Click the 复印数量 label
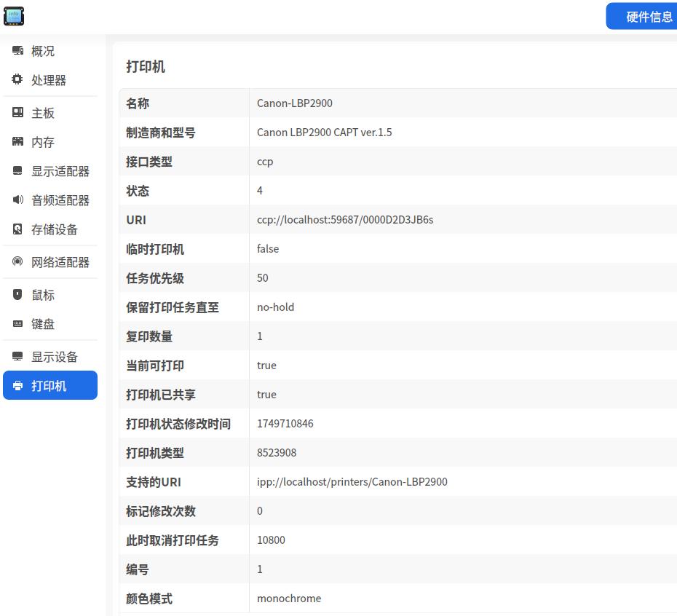 pos(149,336)
